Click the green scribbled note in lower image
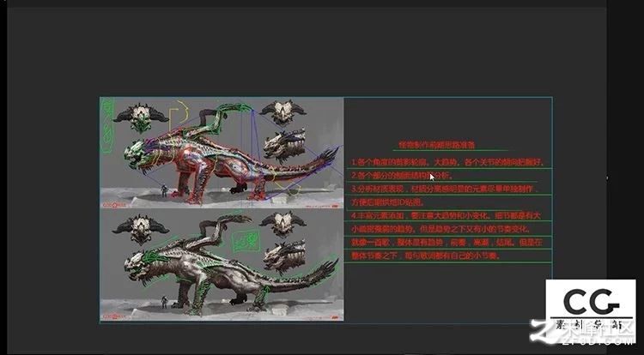The width and height of the screenshot is (644, 355). tap(246, 240)
